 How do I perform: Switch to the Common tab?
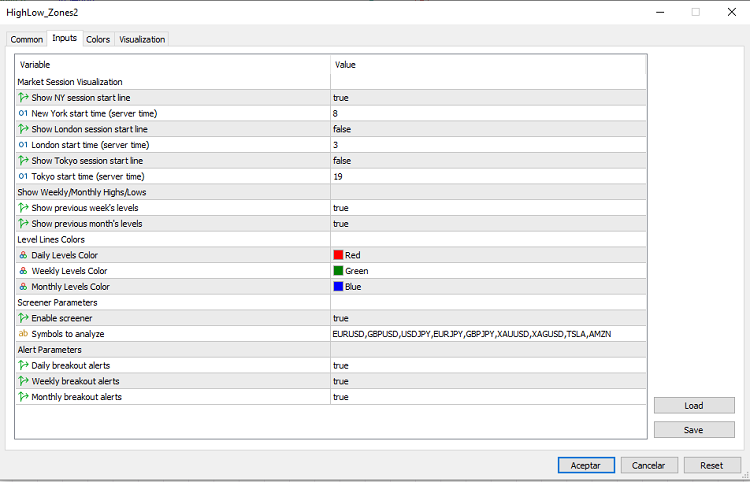pyautogui.click(x=27, y=39)
